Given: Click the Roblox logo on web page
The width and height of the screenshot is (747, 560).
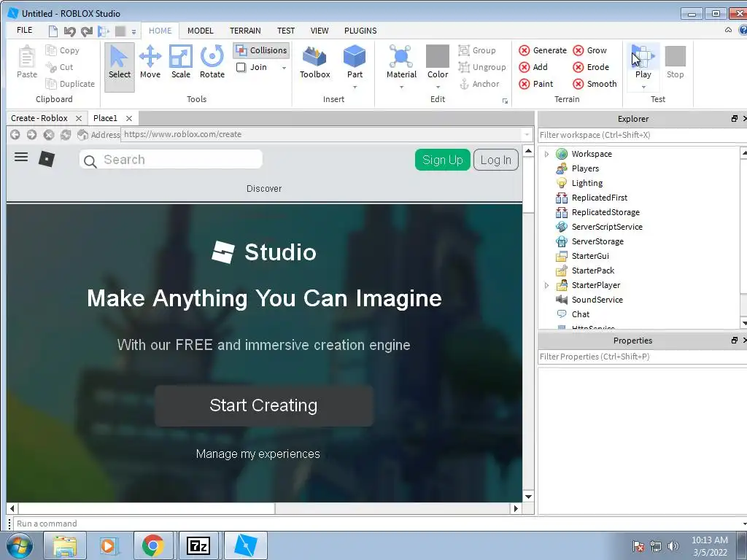Looking at the screenshot, I should point(46,158).
